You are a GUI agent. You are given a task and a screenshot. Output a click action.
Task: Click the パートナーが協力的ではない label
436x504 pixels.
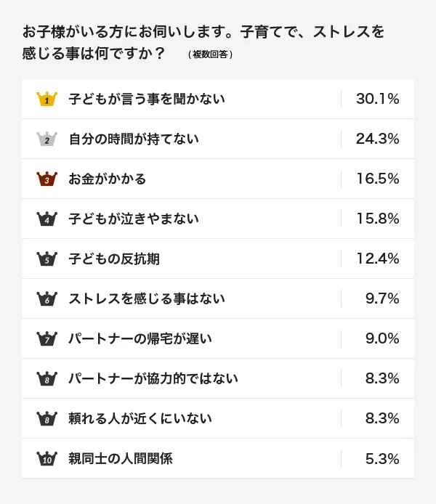pos(153,378)
